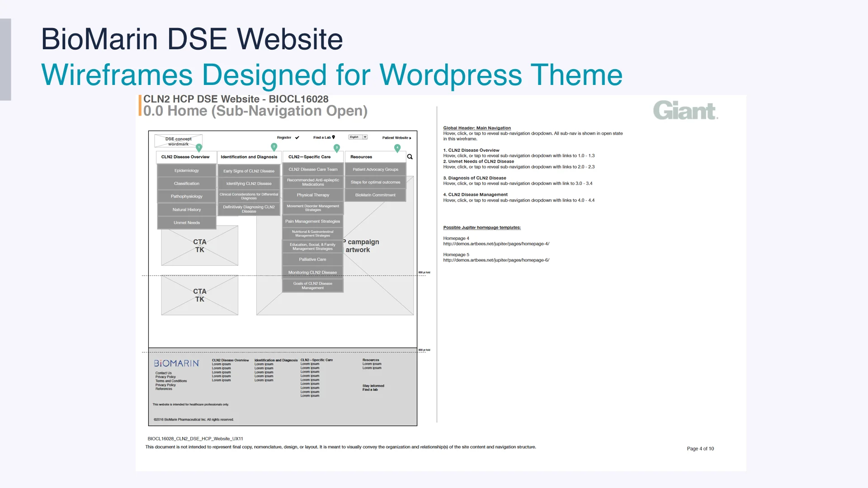The image size is (868, 488).
Task: Click Patient Advocacy Groups menu item
Action: pos(375,169)
